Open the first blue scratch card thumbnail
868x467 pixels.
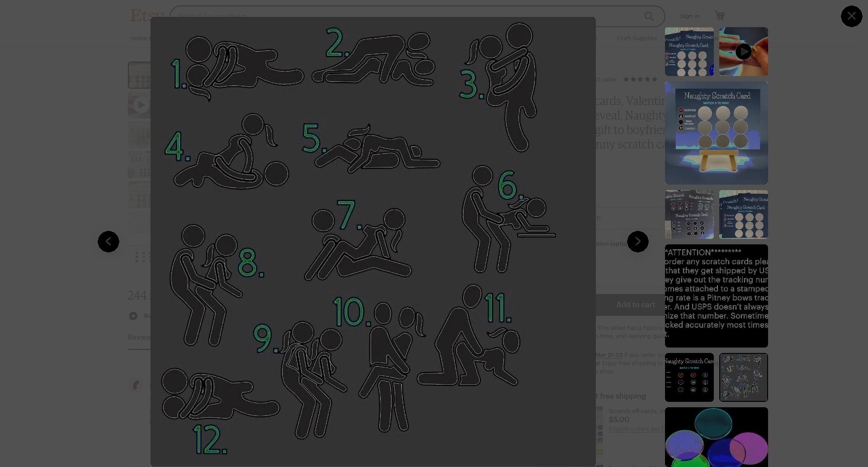[x=689, y=52]
